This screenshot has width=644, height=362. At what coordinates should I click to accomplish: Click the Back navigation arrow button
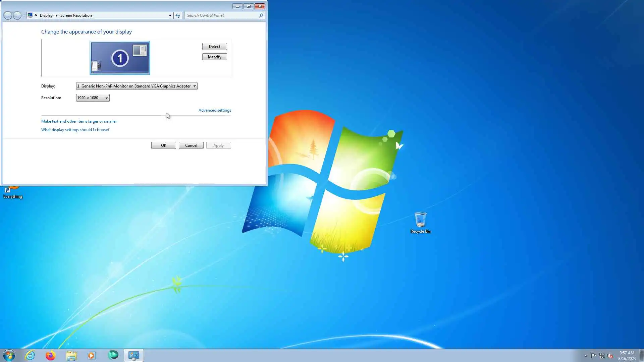(8, 15)
